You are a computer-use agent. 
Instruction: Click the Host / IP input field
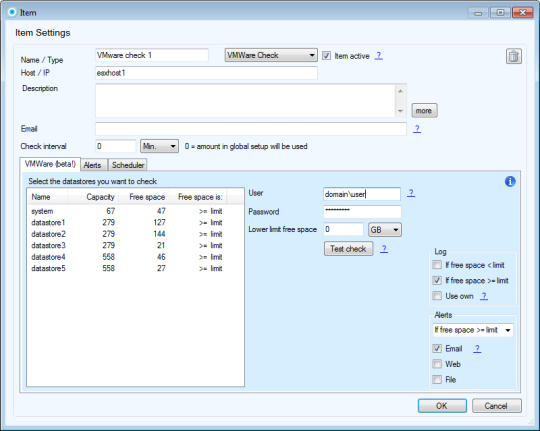point(206,73)
